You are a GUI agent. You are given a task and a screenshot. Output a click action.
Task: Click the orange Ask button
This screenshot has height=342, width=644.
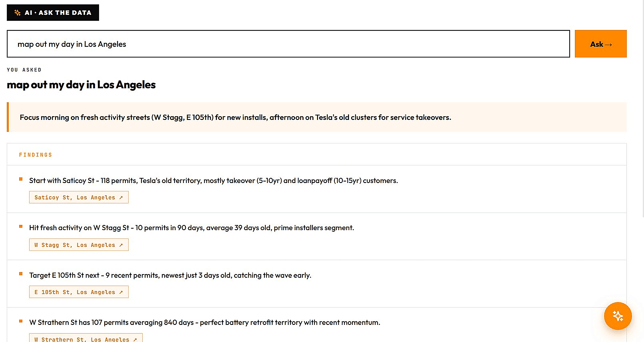[x=601, y=44]
